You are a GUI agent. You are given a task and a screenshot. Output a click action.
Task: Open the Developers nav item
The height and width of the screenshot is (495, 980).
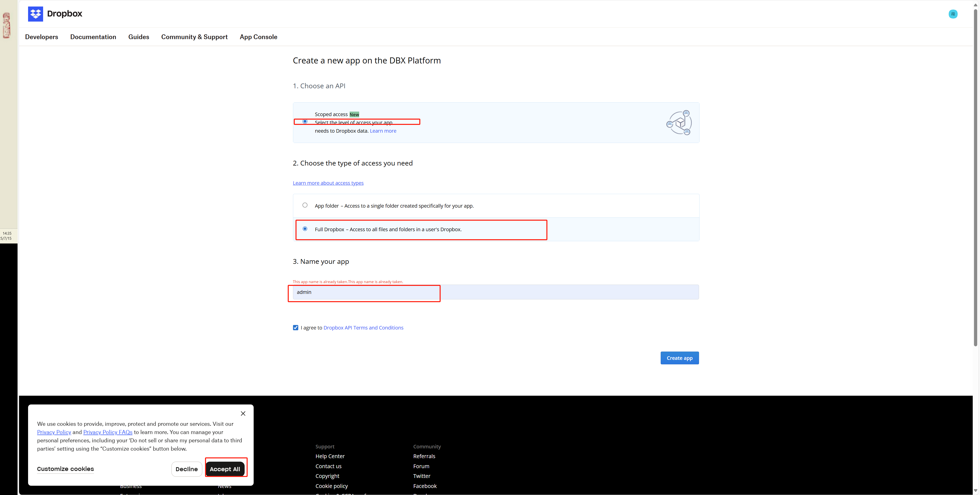click(x=41, y=37)
